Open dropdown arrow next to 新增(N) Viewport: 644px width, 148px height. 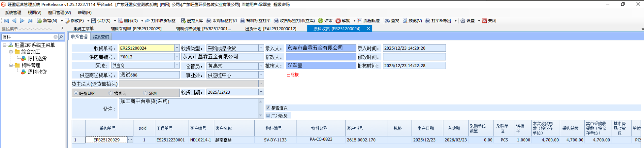[x=62, y=21]
